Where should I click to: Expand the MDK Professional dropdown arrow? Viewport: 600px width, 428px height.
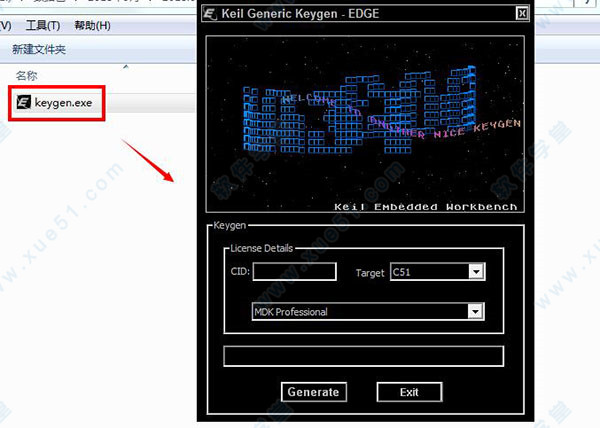(475, 311)
